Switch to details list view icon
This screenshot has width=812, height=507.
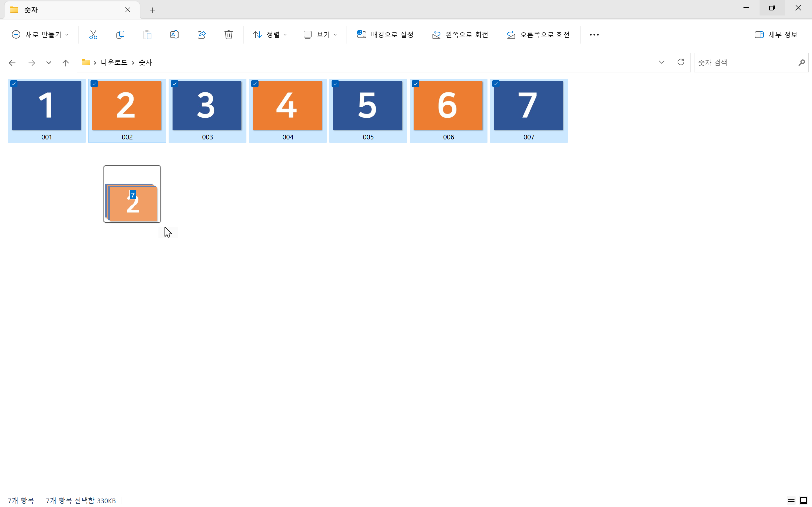(791, 500)
